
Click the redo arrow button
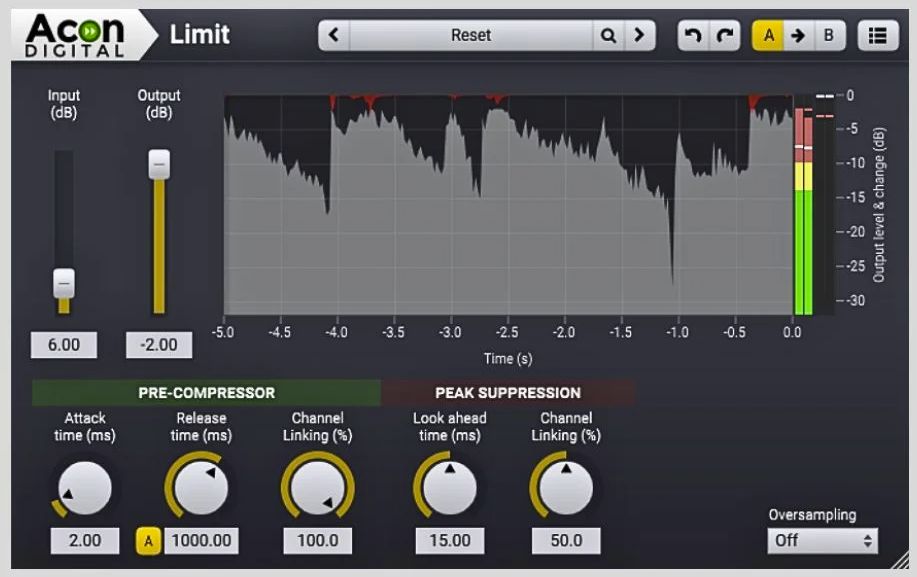(724, 35)
